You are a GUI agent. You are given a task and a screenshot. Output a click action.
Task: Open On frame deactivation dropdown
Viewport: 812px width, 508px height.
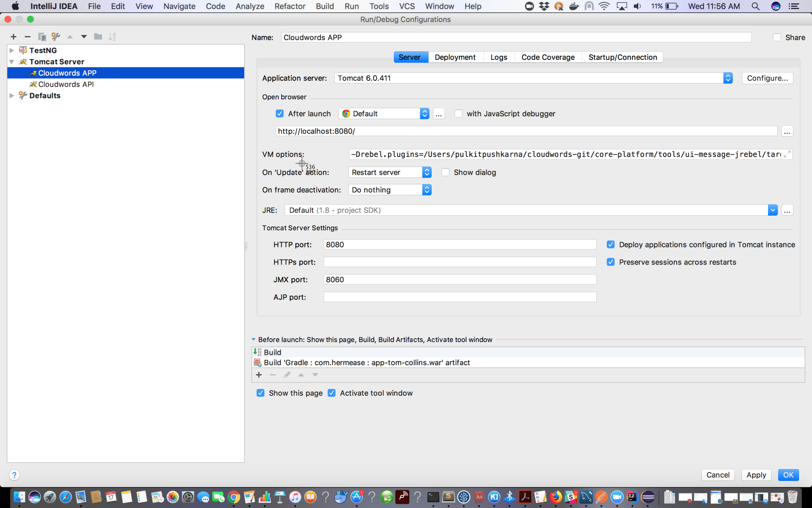click(x=390, y=190)
